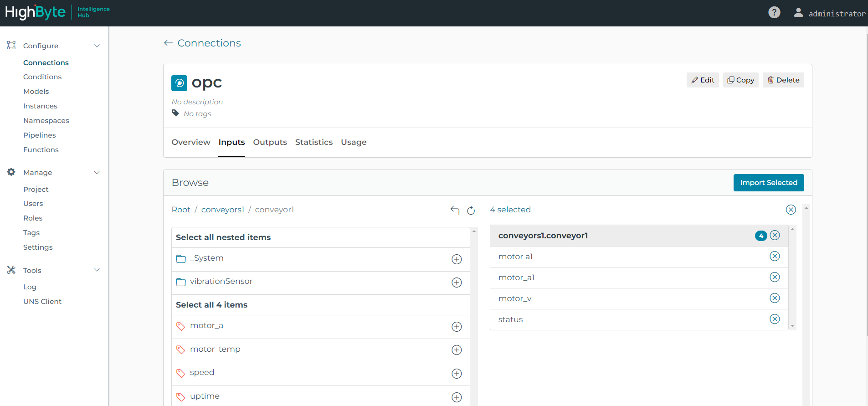Screen dimensions: 868x406
Task: Open Users under Manage
Action: pos(33,203)
